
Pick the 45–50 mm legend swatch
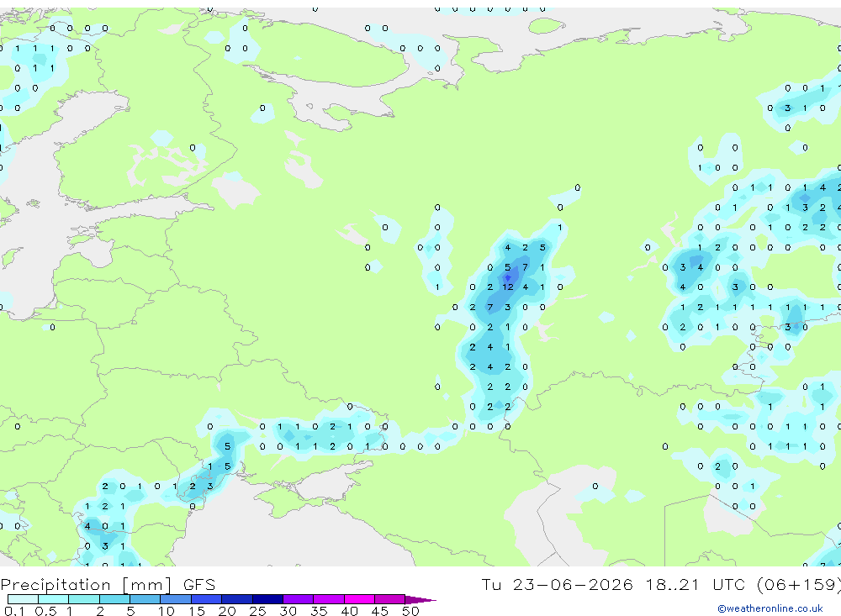[x=390, y=599]
